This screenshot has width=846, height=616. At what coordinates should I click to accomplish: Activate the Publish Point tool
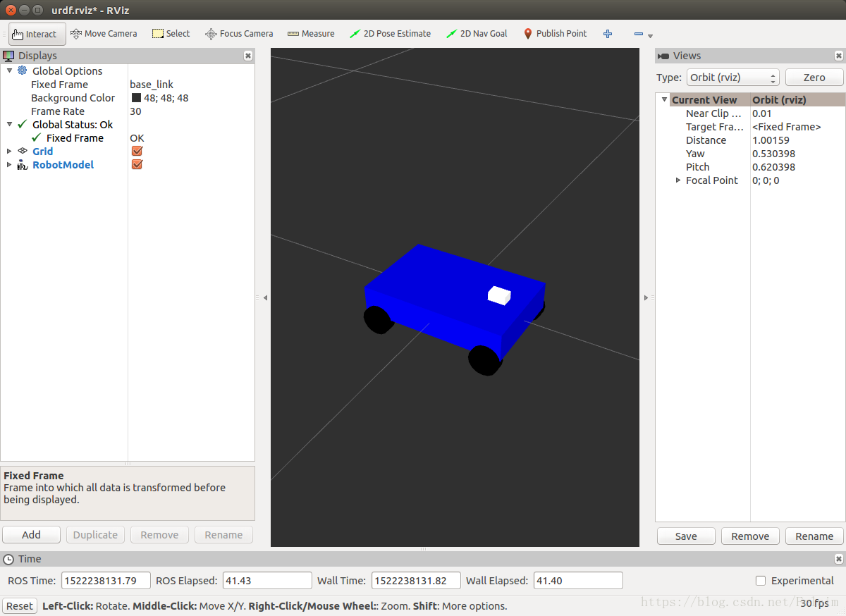pyautogui.click(x=555, y=33)
